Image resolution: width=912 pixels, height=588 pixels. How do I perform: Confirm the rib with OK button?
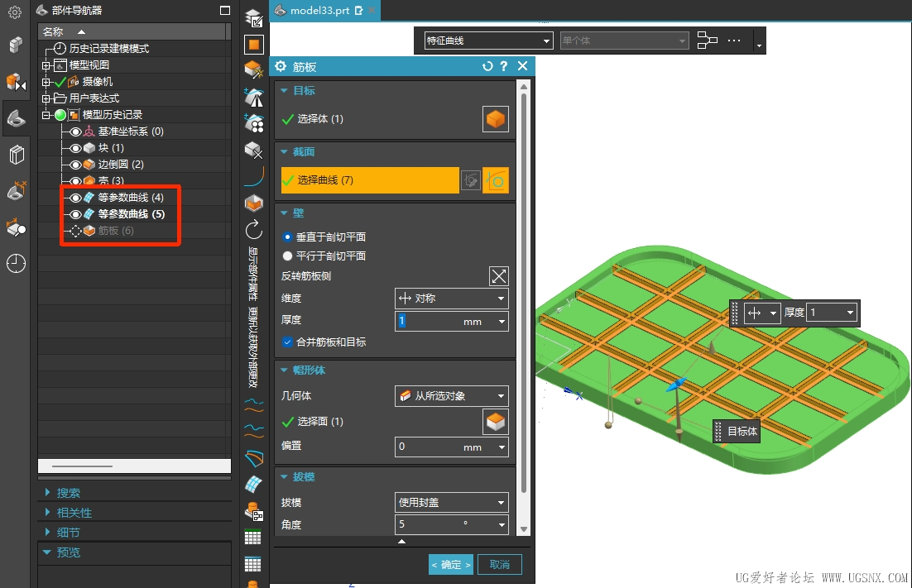[x=451, y=565]
